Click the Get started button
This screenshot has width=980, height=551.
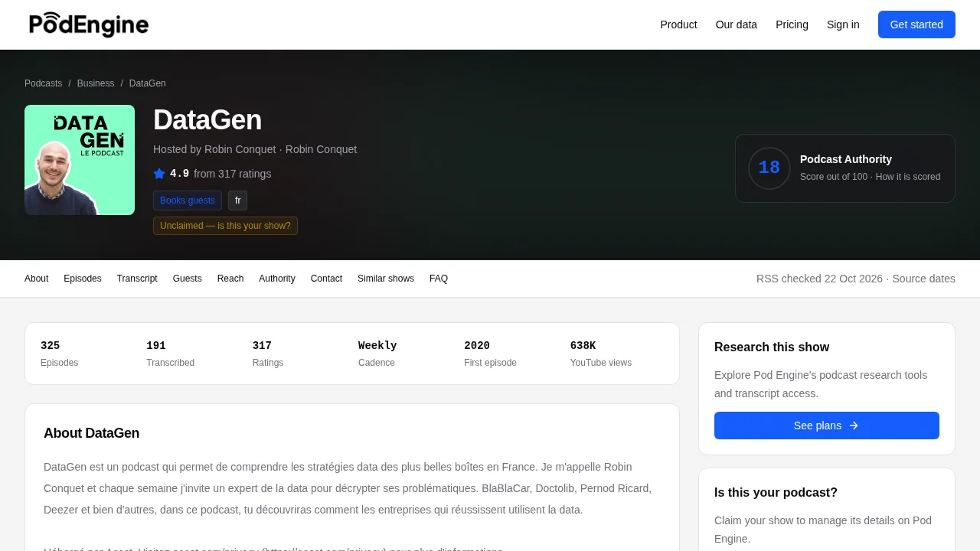916,24
